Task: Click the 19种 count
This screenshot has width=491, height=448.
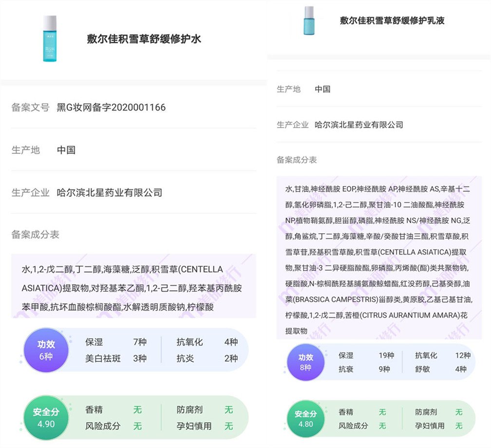Action: pos(386,355)
